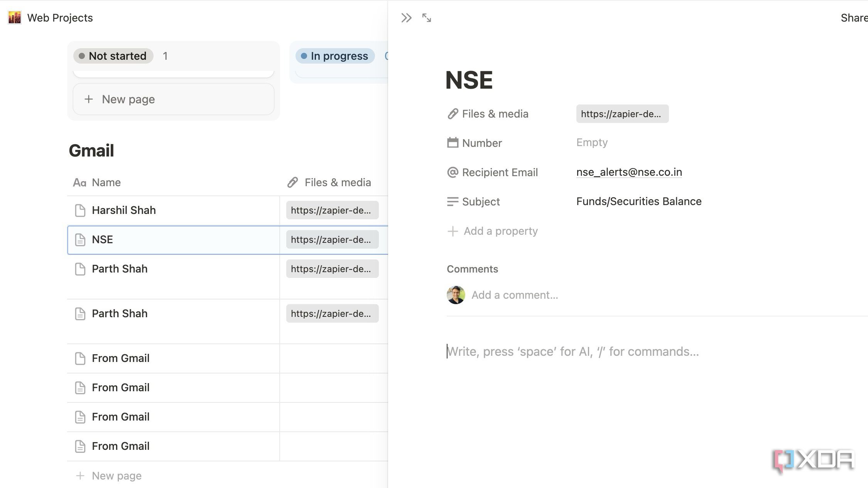Open the Share menu
Screen dimensions: 868x488
(x=854, y=18)
